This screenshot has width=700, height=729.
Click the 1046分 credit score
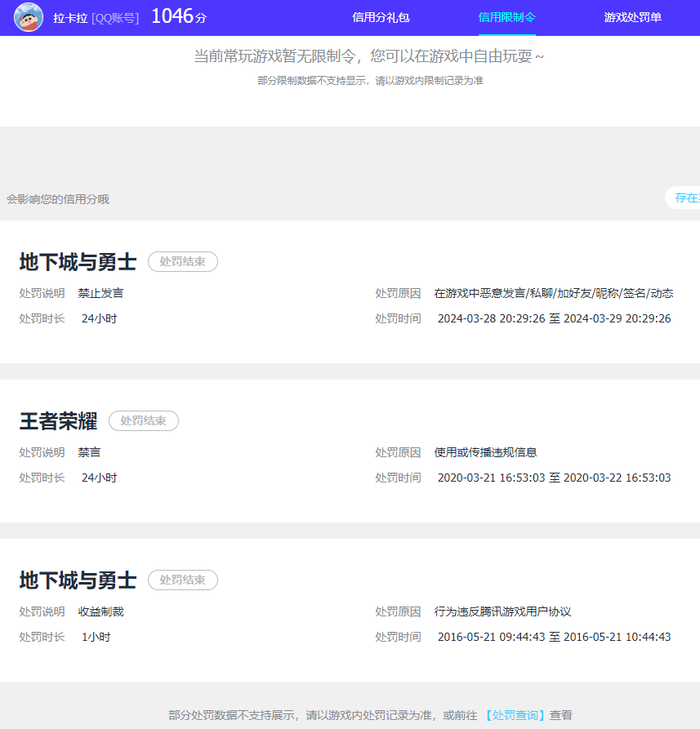coord(179,17)
